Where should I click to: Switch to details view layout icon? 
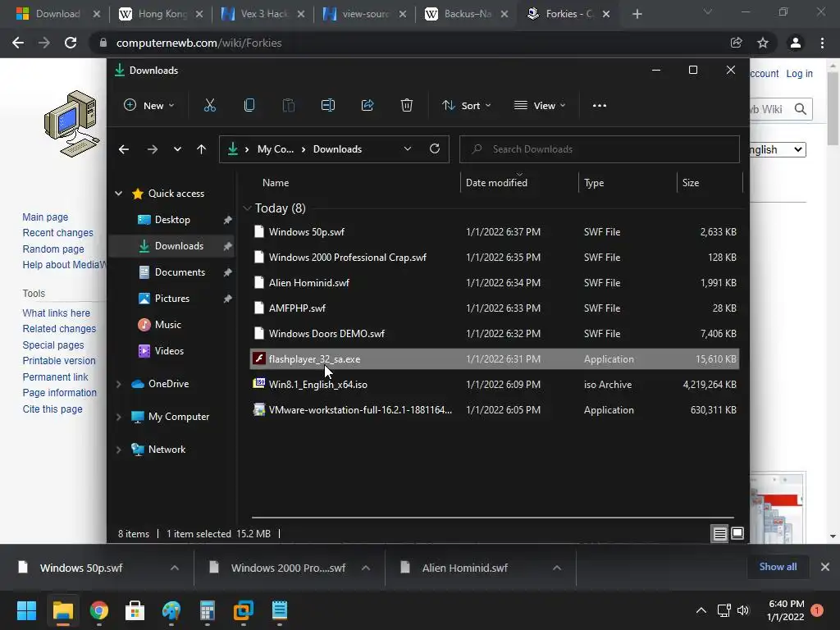click(x=720, y=533)
